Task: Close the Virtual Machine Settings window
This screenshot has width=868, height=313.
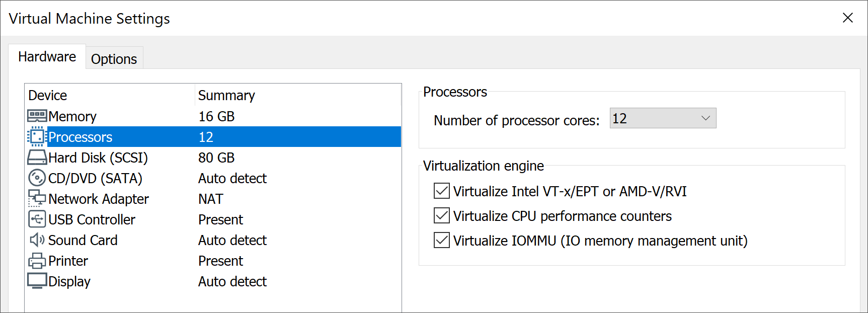Action: (x=848, y=18)
